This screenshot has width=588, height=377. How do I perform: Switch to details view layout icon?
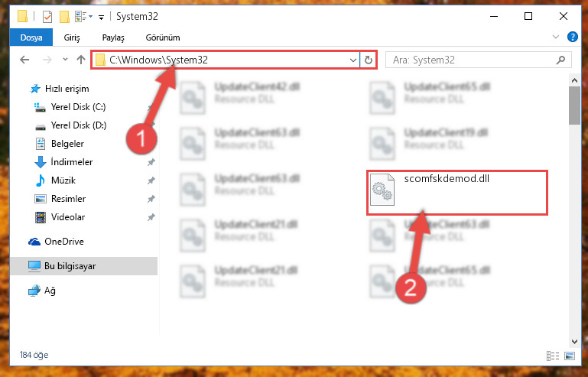point(553,356)
